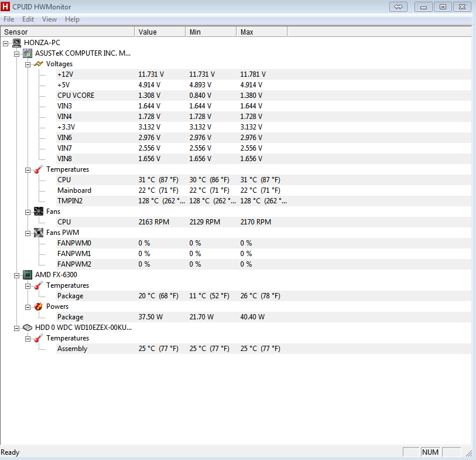The width and height of the screenshot is (476, 460).
Task: Click the 40.40 W max power value
Action: [252, 317]
